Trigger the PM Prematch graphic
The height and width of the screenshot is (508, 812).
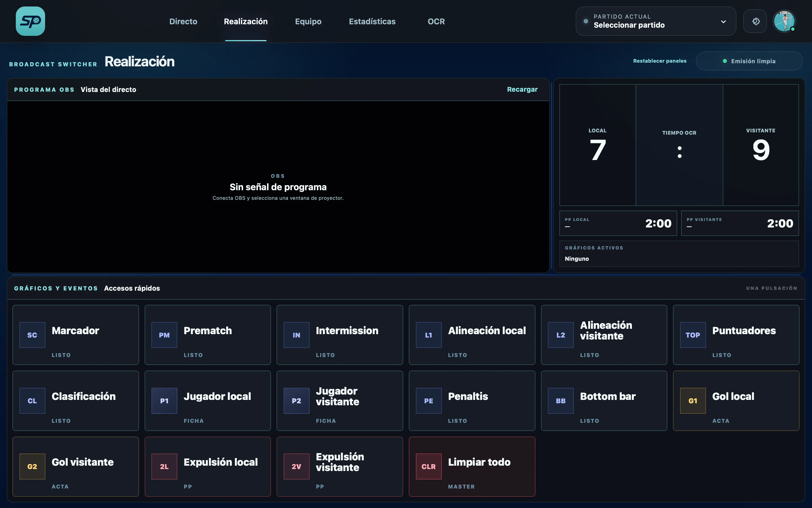coord(208,335)
